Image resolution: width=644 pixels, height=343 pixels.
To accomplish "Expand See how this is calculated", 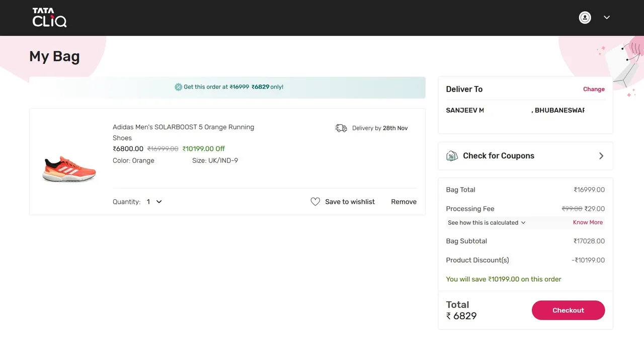I will click(x=487, y=223).
